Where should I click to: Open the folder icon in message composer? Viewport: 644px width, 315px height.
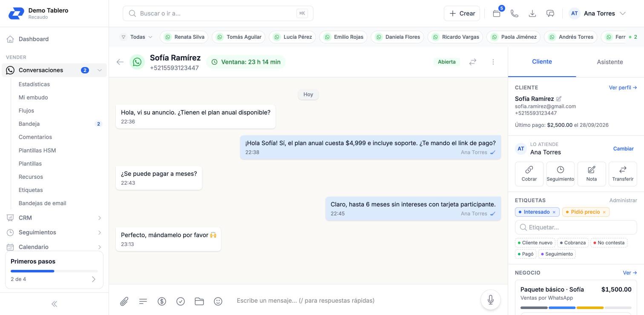coord(199,301)
